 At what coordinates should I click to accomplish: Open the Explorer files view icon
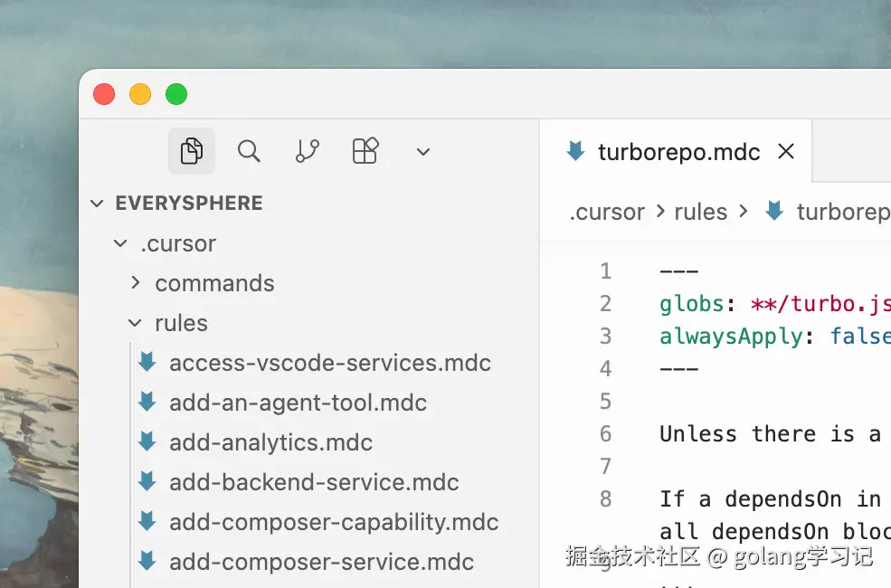click(x=191, y=151)
